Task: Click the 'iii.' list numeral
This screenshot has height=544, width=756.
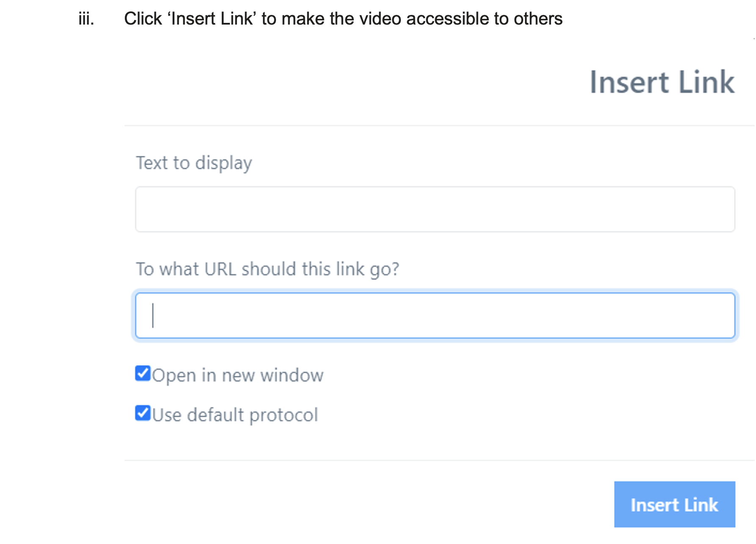Action: pyautogui.click(x=86, y=19)
